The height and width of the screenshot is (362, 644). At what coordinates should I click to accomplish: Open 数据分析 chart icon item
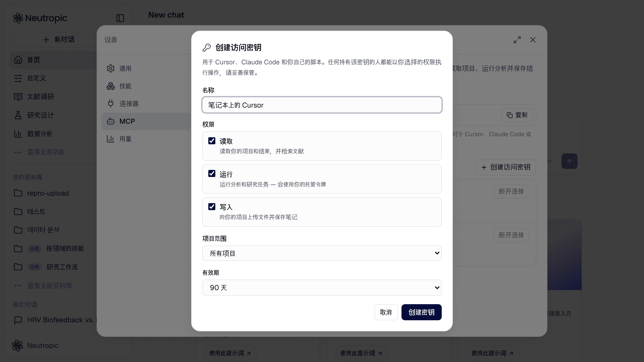pyautogui.click(x=18, y=134)
